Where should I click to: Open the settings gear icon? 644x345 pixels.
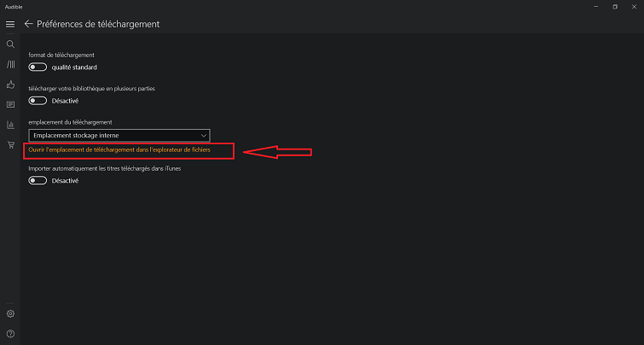click(10, 313)
